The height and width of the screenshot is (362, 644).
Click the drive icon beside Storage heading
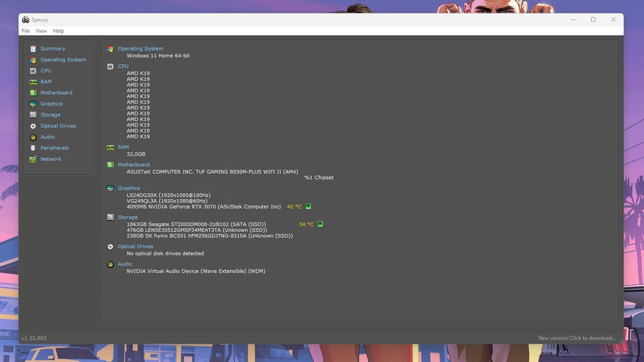point(110,217)
